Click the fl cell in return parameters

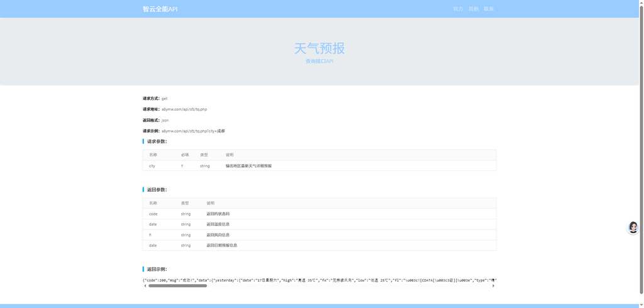[150, 235]
